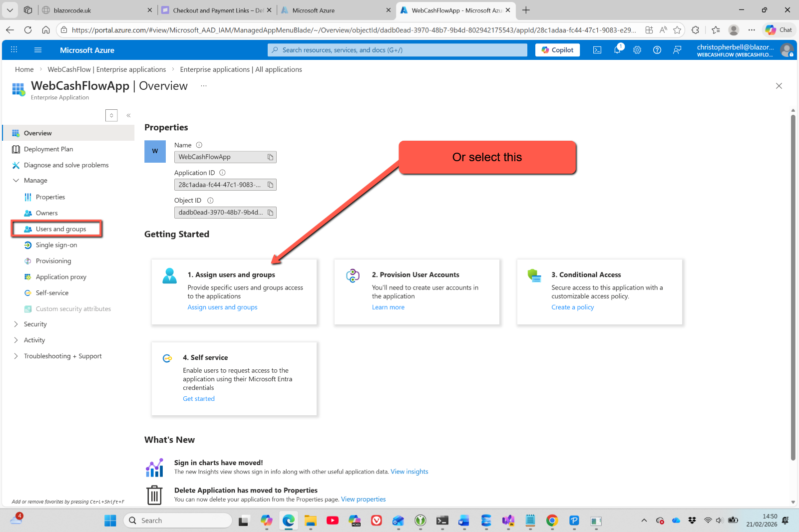Image resolution: width=799 pixels, height=532 pixels.
Task: Collapse the Manage section
Action: click(x=16, y=181)
